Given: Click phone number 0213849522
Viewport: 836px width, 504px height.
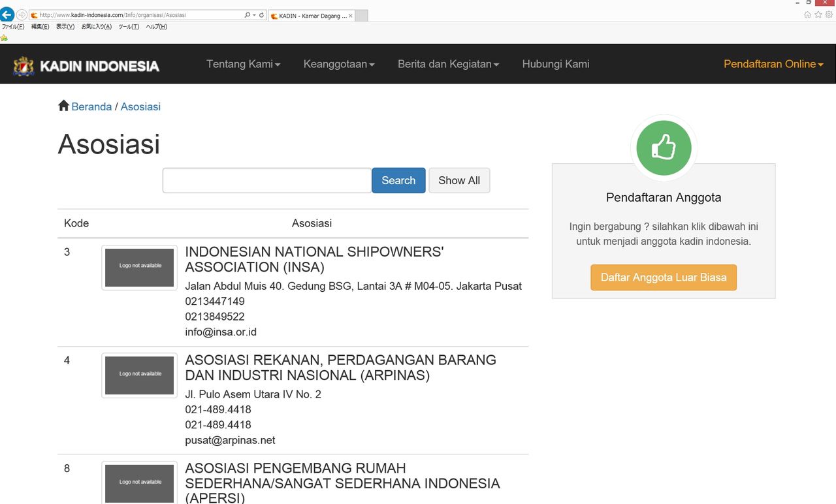Looking at the screenshot, I should point(215,317).
